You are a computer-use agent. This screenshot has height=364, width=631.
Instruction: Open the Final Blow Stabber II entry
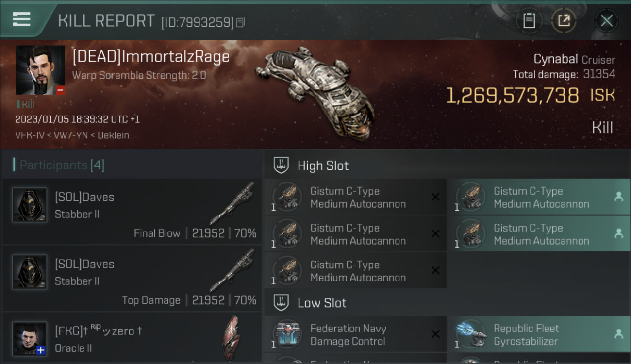coord(132,211)
